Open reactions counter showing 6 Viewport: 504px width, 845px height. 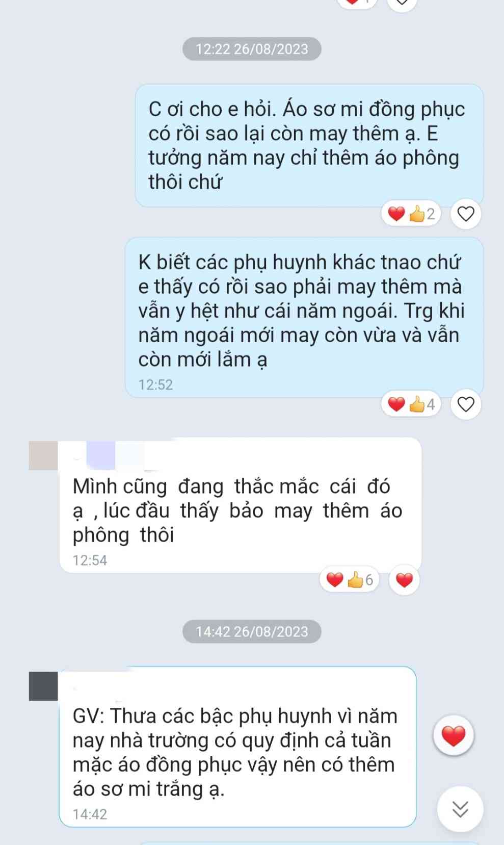350,580
